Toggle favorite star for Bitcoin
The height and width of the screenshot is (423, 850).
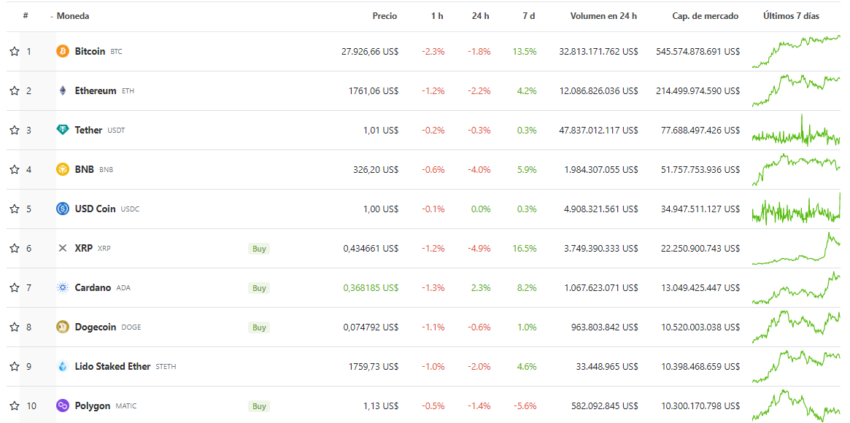pos(14,51)
